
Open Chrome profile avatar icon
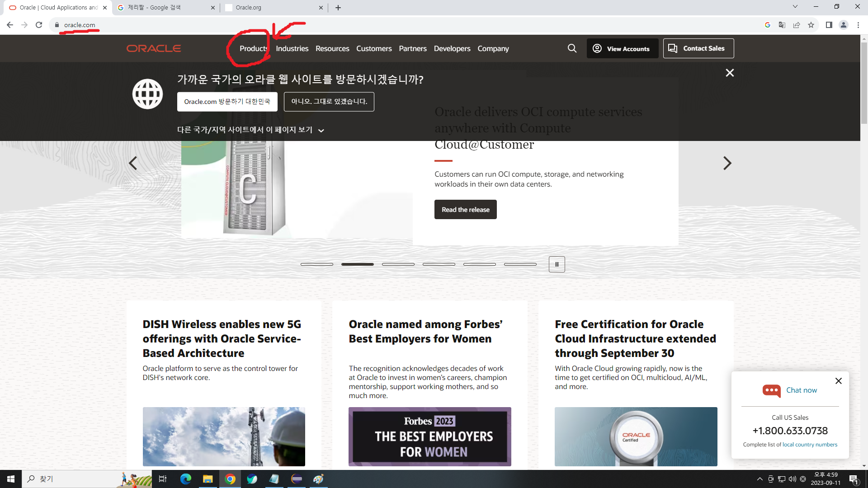pos(843,25)
